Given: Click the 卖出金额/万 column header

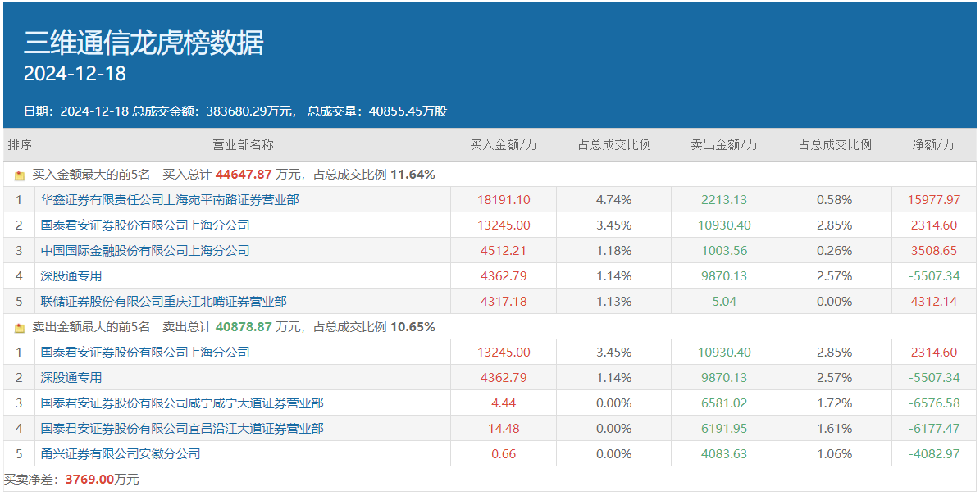Looking at the screenshot, I should pyautogui.click(x=724, y=144).
